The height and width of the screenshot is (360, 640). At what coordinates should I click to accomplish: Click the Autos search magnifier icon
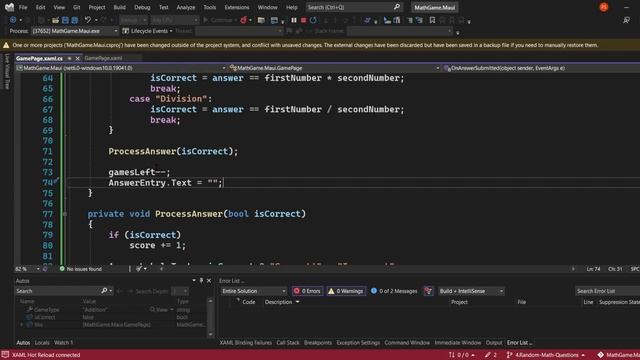(104, 291)
